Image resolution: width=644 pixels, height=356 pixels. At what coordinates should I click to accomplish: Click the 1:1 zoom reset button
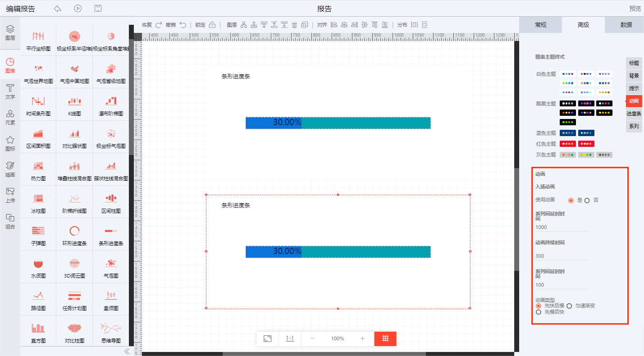tap(290, 338)
